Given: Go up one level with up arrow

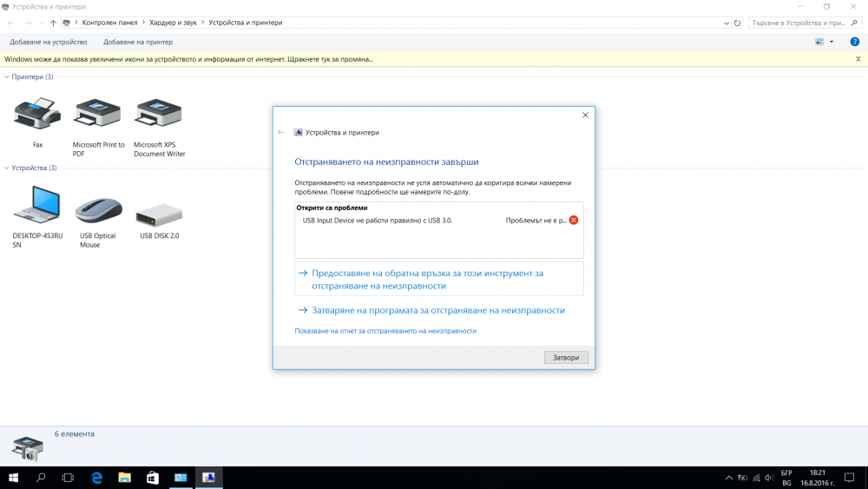Looking at the screenshot, I should [x=53, y=23].
